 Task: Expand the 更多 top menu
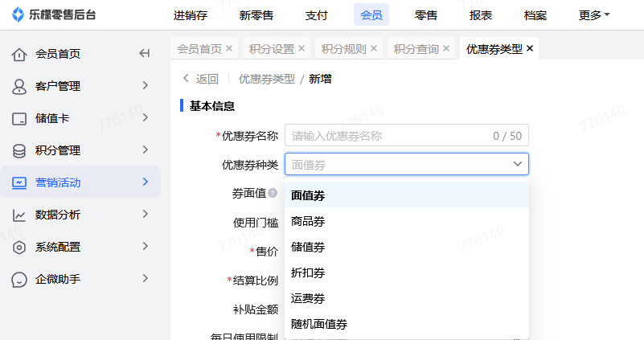pyautogui.click(x=594, y=14)
